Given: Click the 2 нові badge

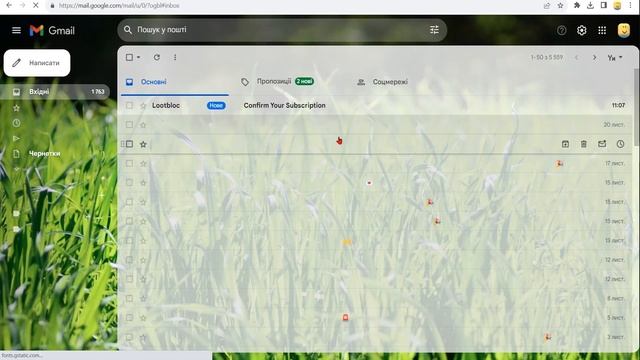Looking at the screenshot, I should coord(304,81).
